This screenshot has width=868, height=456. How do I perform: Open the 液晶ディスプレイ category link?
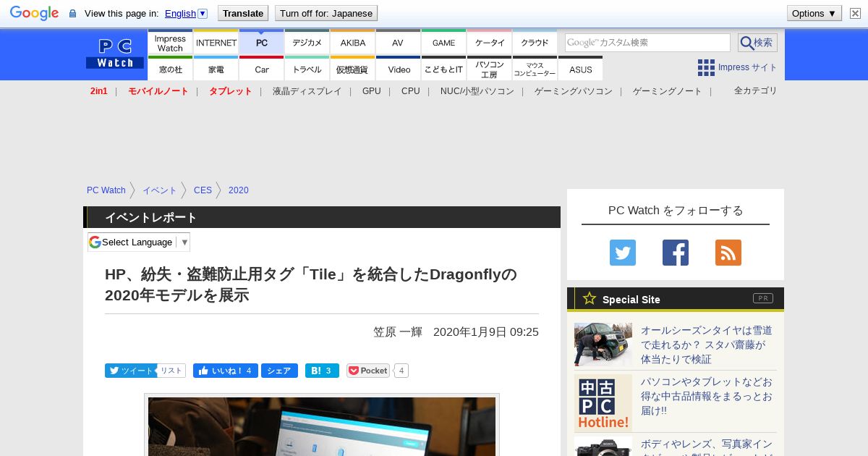(307, 91)
